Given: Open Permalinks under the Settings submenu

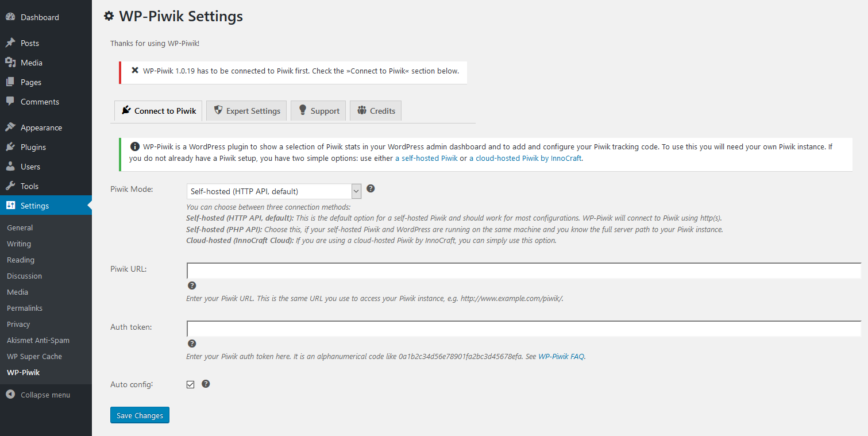Looking at the screenshot, I should click(x=25, y=308).
